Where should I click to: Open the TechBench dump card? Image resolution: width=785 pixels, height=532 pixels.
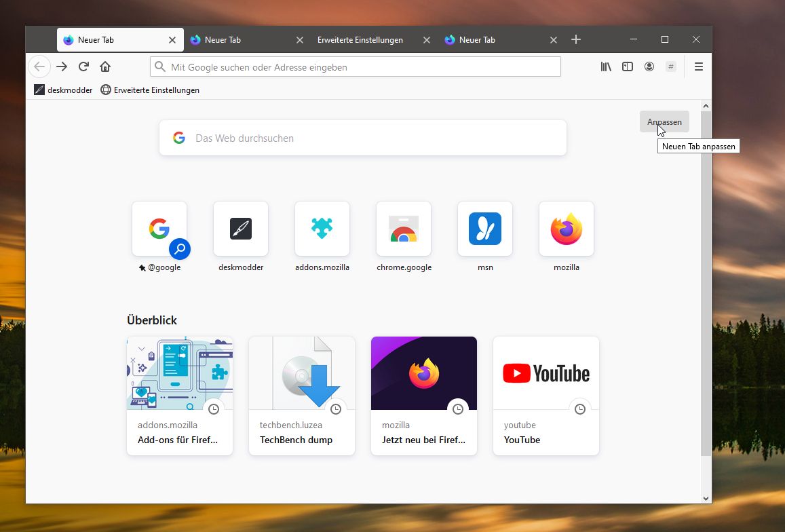tap(302, 396)
